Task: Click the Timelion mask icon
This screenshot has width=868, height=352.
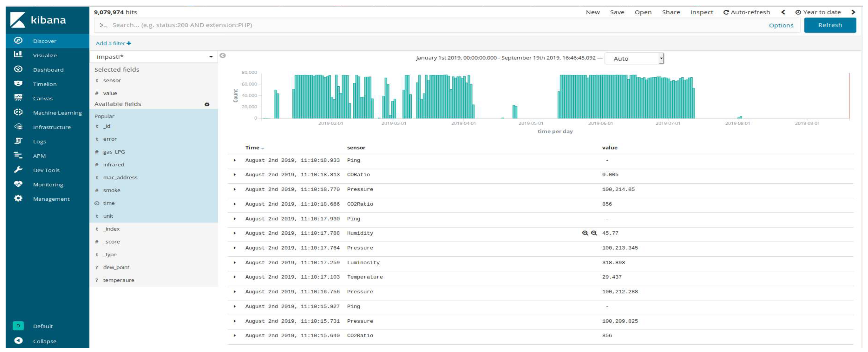Action: point(18,83)
